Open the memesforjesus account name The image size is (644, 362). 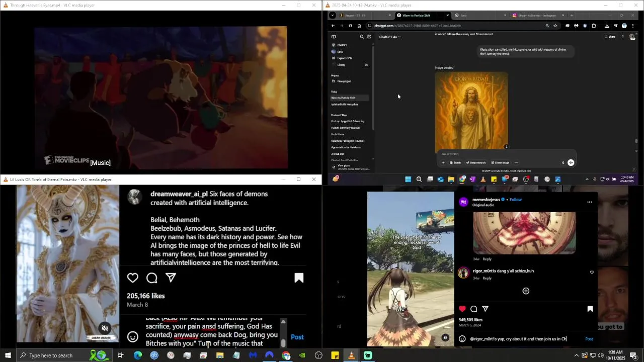[486, 200]
